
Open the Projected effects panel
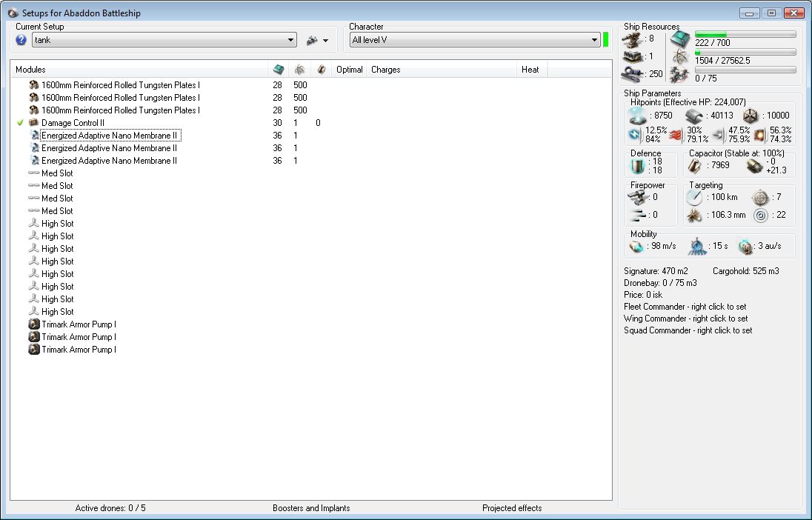tap(512, 508)
